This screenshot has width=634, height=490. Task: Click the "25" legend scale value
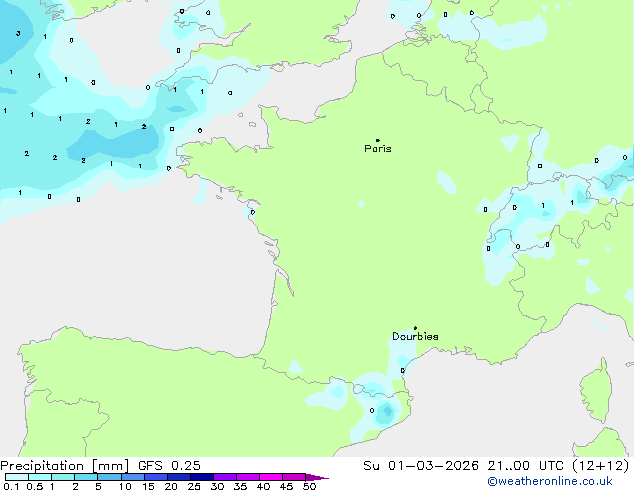click(x=194, y=486)
